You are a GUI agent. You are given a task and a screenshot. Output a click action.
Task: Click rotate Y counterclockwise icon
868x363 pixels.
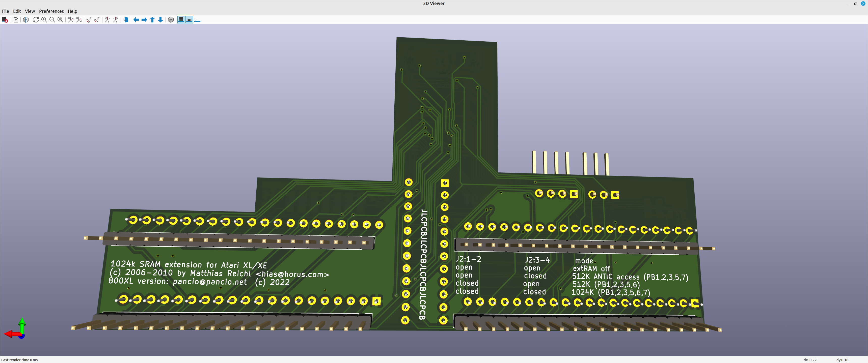click(x=97, y=20)
